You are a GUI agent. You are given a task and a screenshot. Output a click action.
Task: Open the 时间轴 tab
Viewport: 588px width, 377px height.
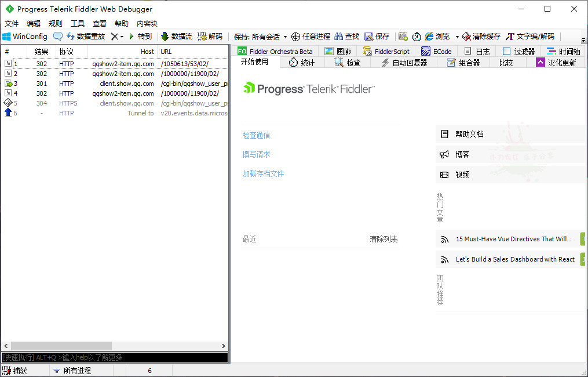click(x=563, y=52)
